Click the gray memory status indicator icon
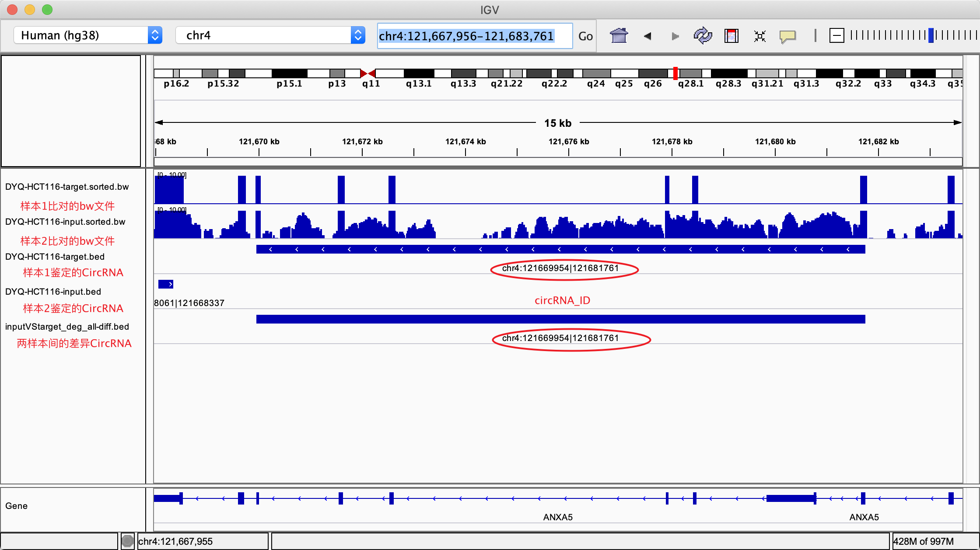The image size is (980, 550). tap(127, 541)
